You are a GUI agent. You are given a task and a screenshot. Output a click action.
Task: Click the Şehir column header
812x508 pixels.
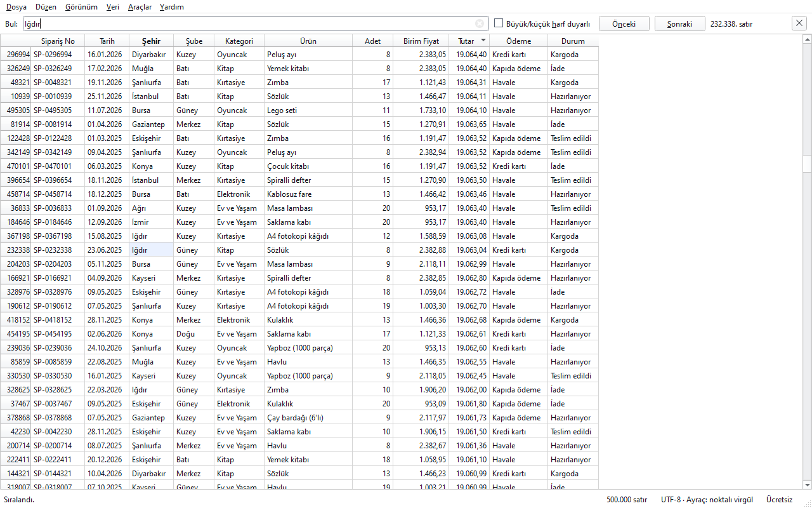[x=151, y=41]
